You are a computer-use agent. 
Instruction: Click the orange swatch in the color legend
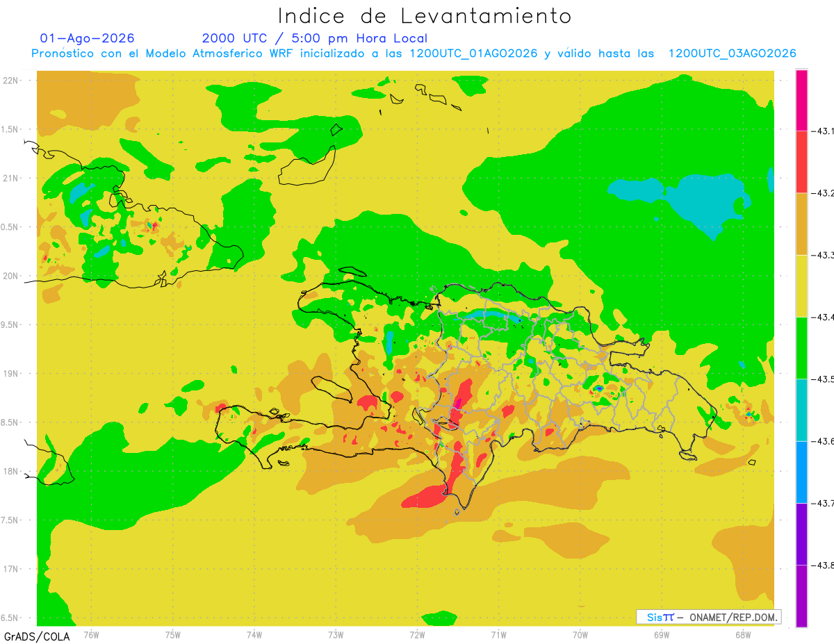[801, 224]
